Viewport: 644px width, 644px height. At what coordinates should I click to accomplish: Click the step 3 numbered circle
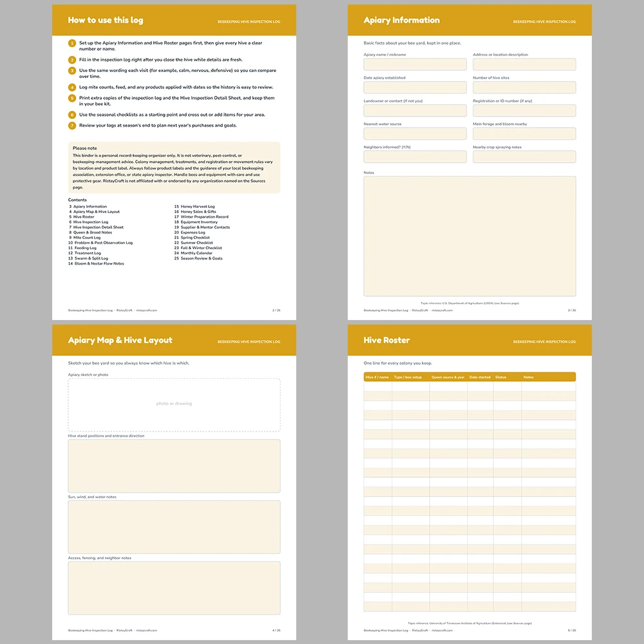72,71
